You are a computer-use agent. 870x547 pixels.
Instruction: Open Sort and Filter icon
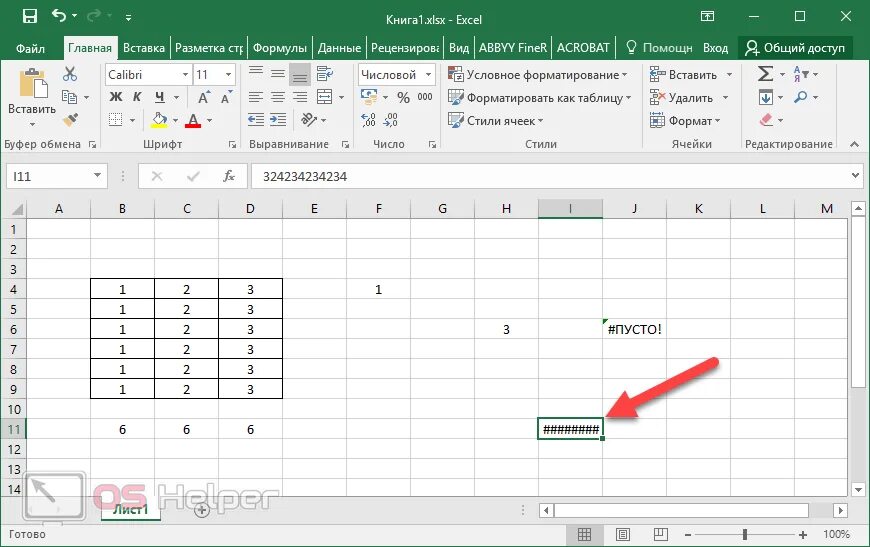click(x=801, y=74)
